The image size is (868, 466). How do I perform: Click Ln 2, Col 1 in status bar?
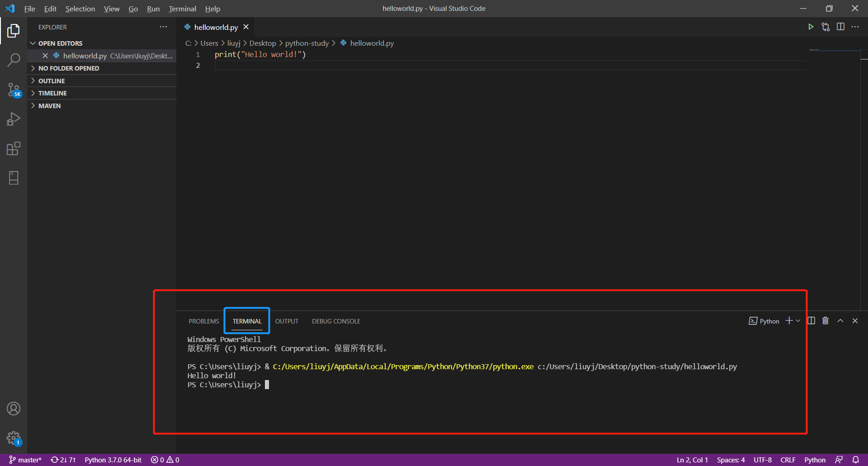[x=692, y=460]
